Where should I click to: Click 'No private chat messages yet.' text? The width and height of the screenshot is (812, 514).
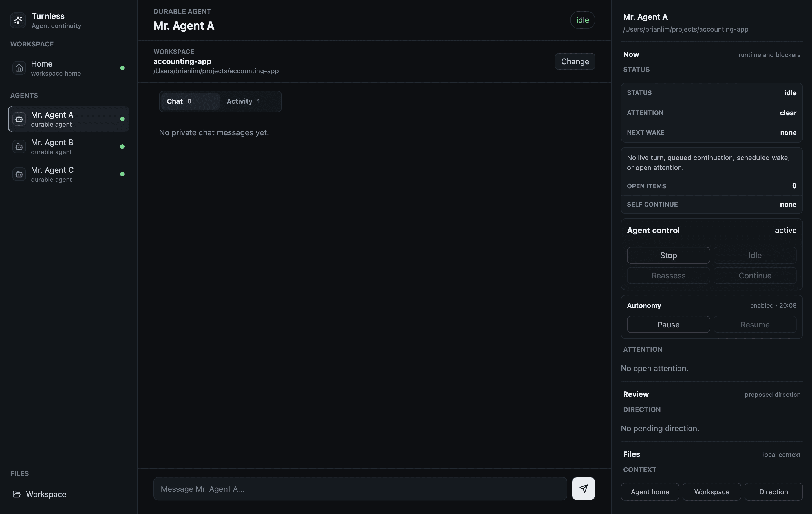point(214,132)
